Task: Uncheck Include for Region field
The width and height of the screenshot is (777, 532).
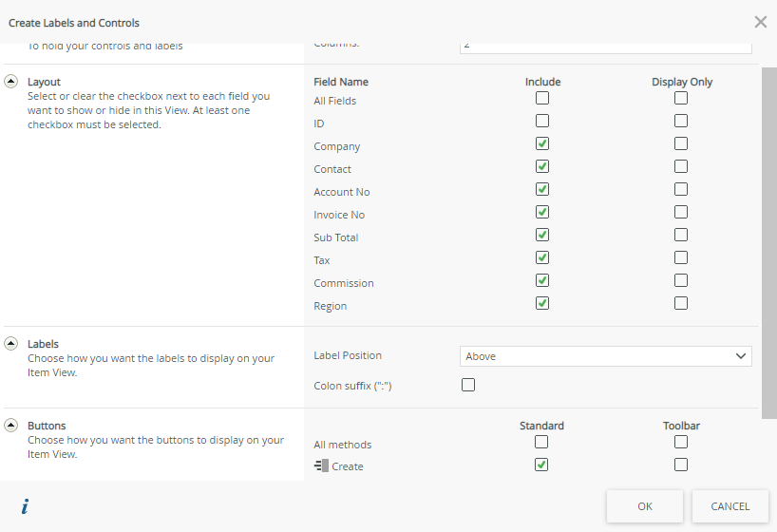Action: (x=542, y=303)
